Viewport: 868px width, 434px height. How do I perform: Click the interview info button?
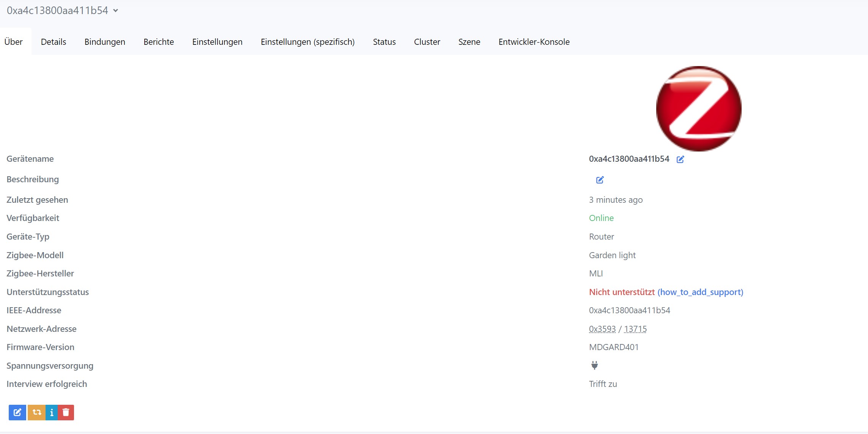pos(52,412)
